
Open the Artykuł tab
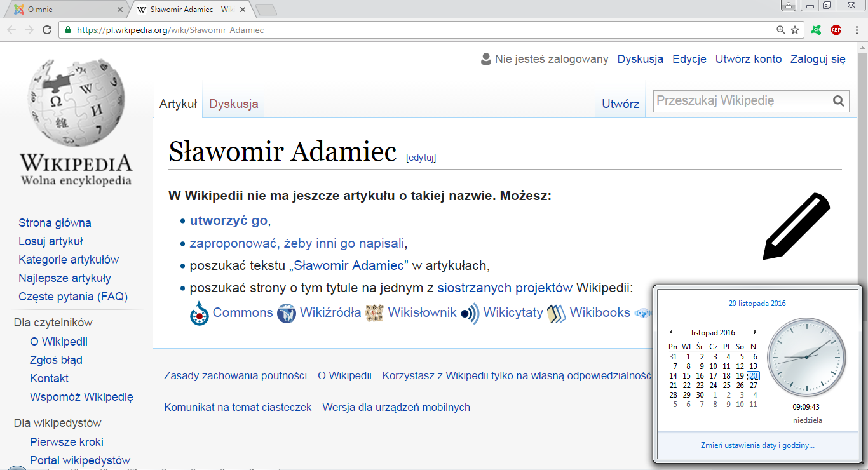(178, 104)
